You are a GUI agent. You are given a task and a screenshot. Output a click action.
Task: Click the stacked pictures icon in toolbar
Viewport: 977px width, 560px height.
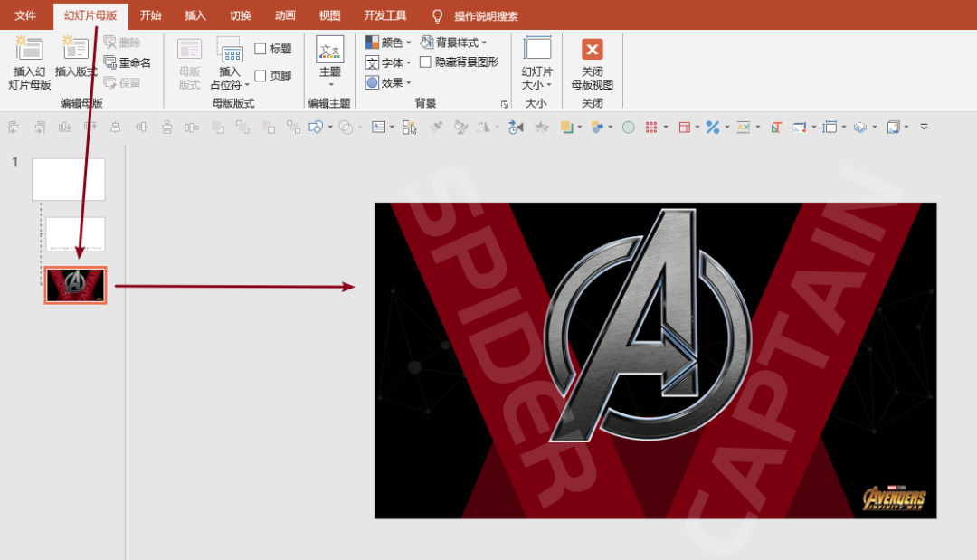point(893,127)
